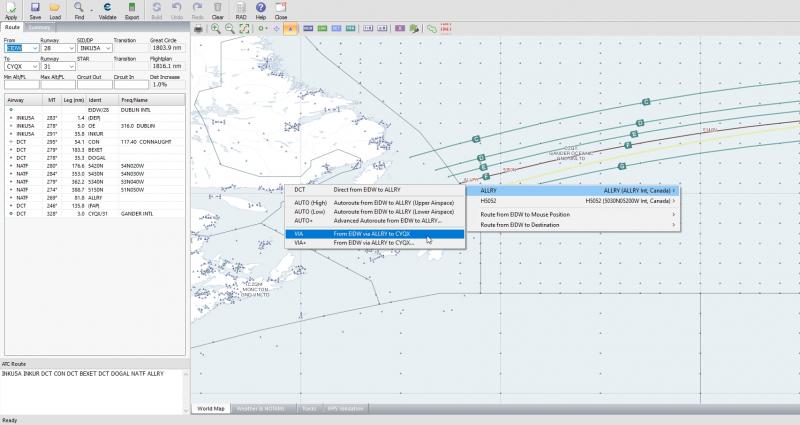
Task: Click the Circuit In input field
Action: (x=131, y=85)
